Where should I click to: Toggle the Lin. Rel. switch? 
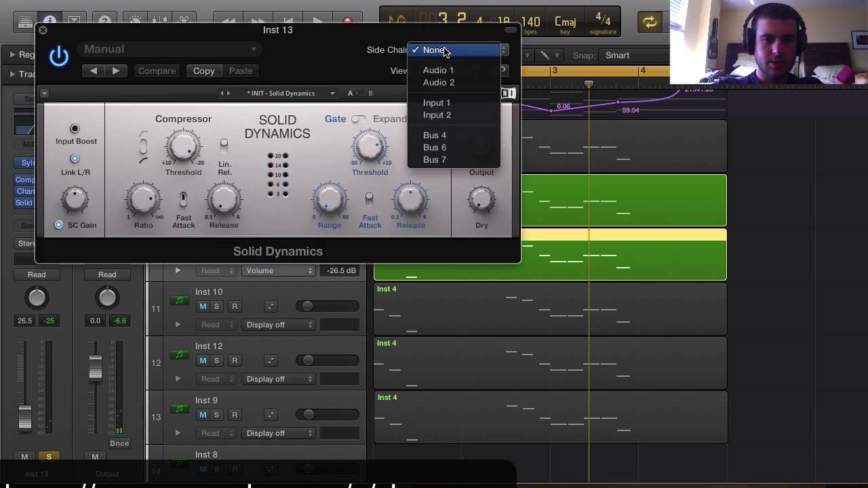click(x=224, y=145)
